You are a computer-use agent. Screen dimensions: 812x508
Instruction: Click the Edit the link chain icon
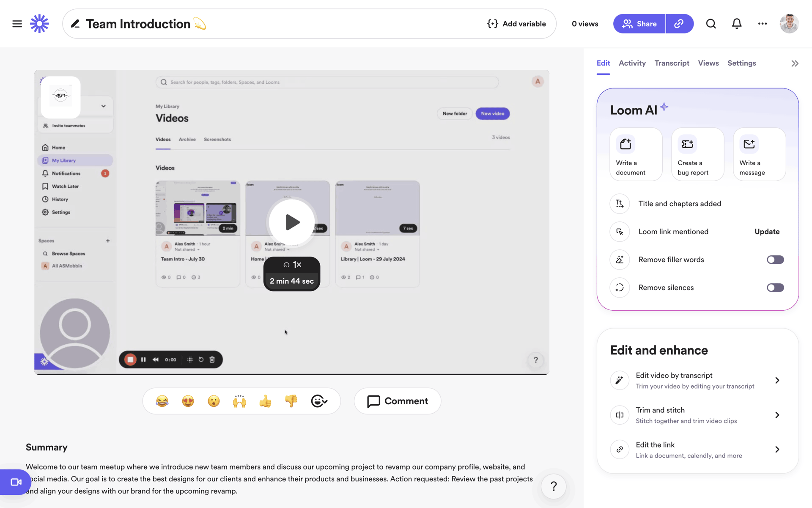[x=620, y=450]
